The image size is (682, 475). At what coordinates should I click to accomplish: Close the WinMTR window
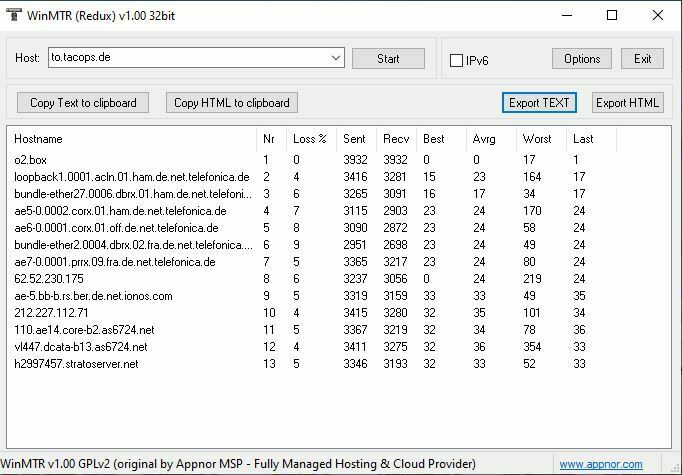pyautogui.click(x=658, y=15)
